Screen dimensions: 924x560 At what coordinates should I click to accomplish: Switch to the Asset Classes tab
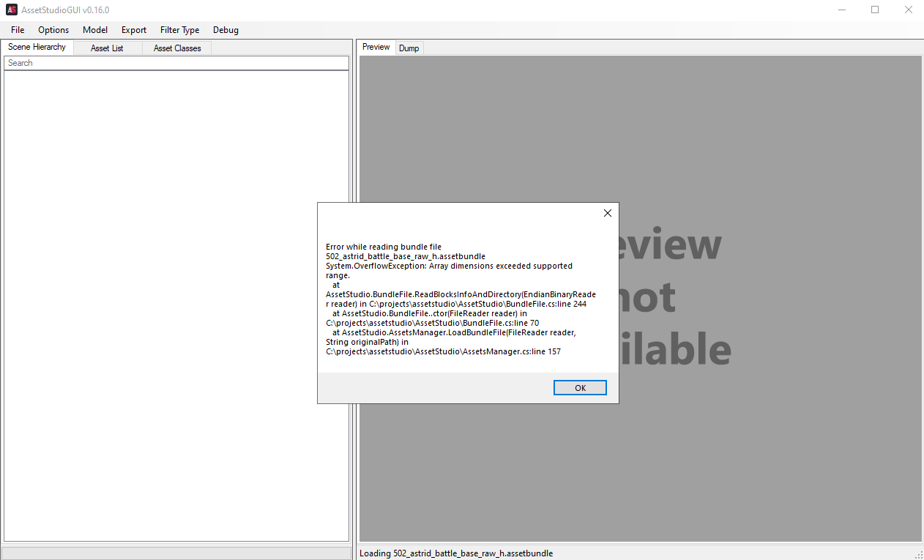tap(176, 48)
